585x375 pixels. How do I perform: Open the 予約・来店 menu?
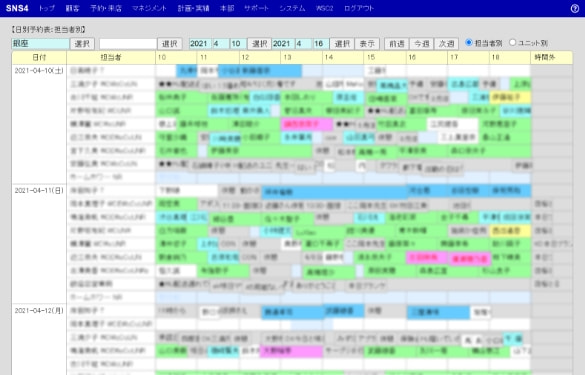coord(106,8)
